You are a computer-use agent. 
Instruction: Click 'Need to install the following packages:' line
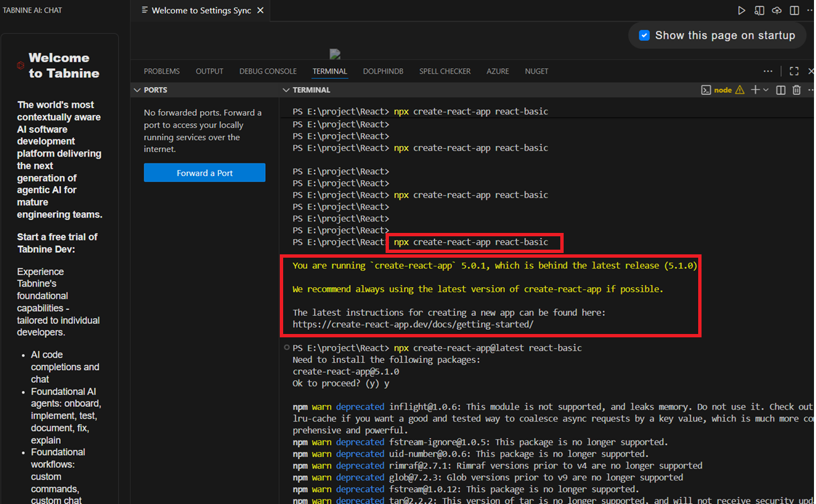pyautogui.click(x=386, y=360)
